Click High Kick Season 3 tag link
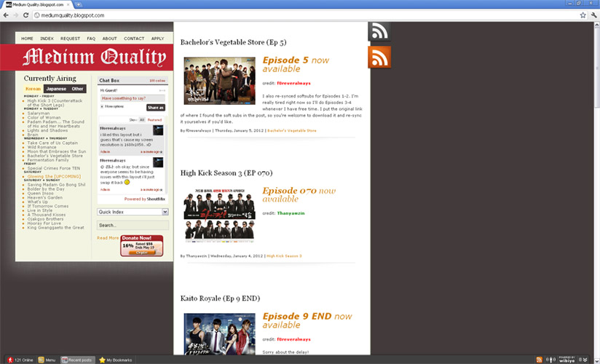The width and height of the screenshot is (600, 364). 284,256
